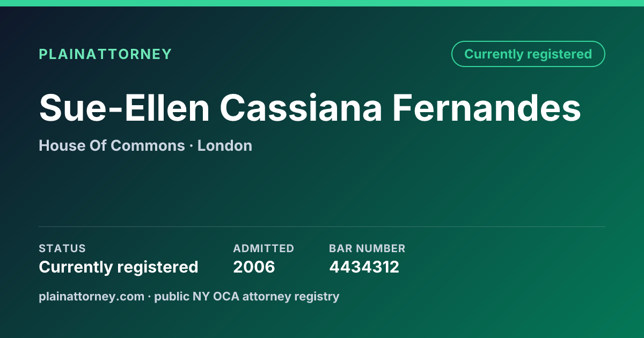
Task: Select the Currently registered status value
Action: [x=119, y=267]
